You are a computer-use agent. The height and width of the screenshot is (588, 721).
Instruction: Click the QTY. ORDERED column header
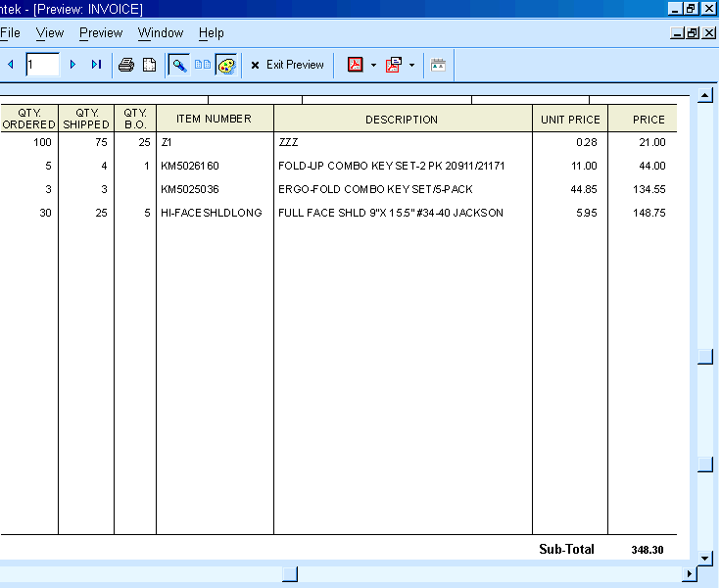point(29,119)
